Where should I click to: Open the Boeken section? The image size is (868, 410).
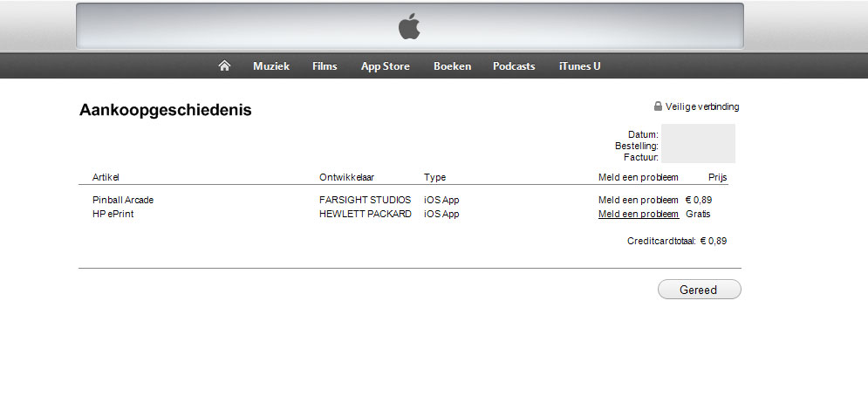pyautogui.click(x=452, y=66)
